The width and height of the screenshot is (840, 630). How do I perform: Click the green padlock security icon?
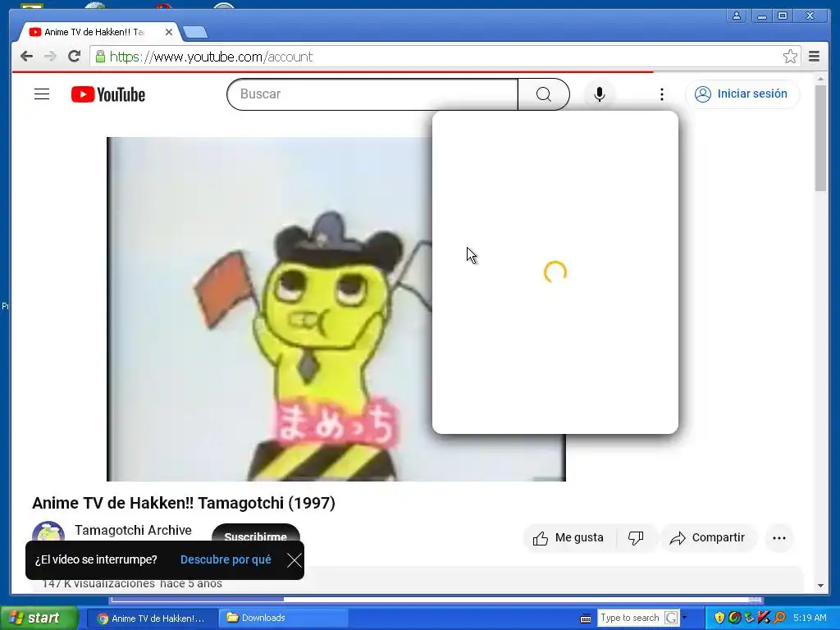point(100,57)
